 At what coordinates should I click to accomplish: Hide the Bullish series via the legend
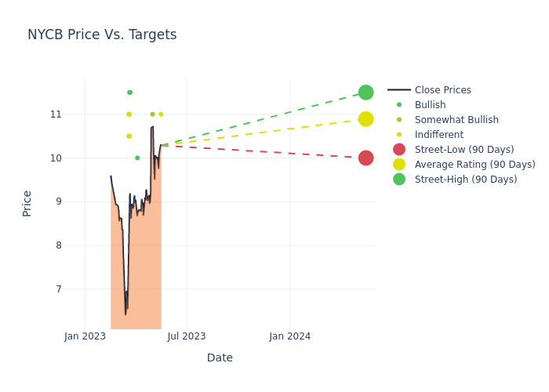coord(430,105)
